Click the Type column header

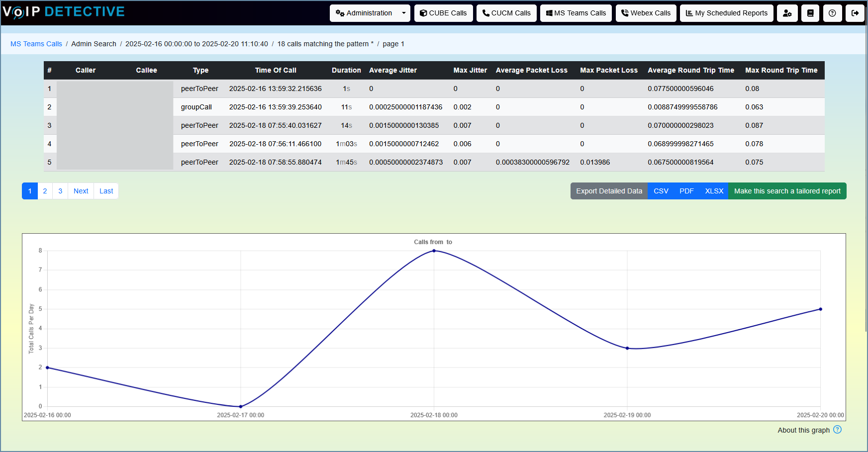point(201,70)
